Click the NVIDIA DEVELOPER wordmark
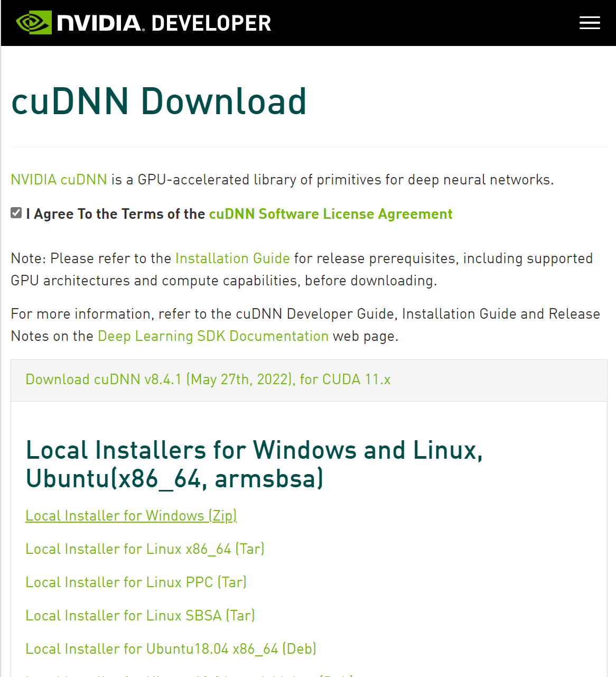616x677 pixels. (x=164, y=23)
